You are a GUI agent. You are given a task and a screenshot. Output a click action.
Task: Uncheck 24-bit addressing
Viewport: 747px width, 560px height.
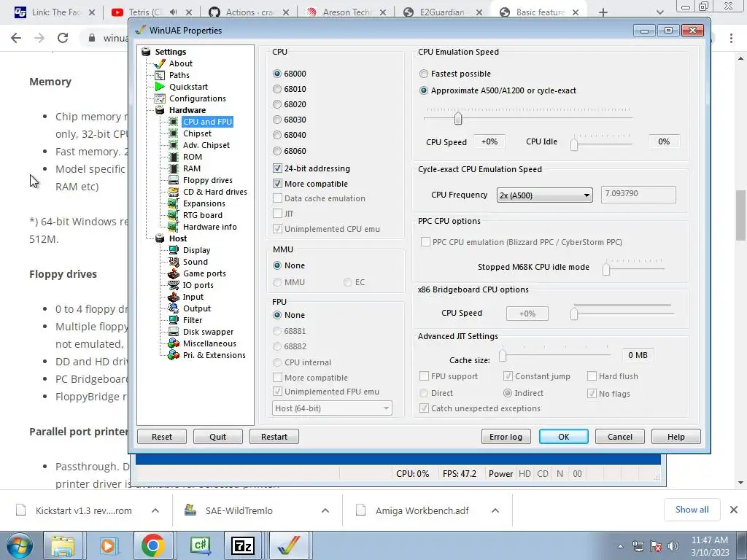click(277, 168)
